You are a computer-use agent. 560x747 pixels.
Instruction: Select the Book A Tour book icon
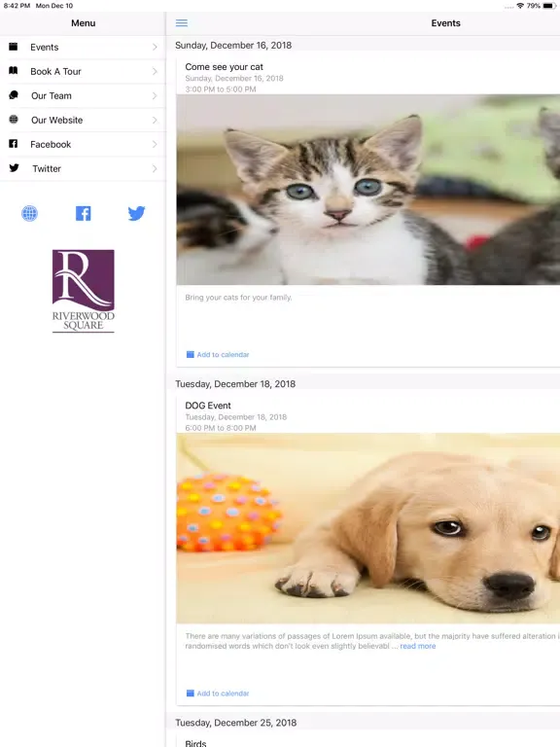[x=14, y=71]
